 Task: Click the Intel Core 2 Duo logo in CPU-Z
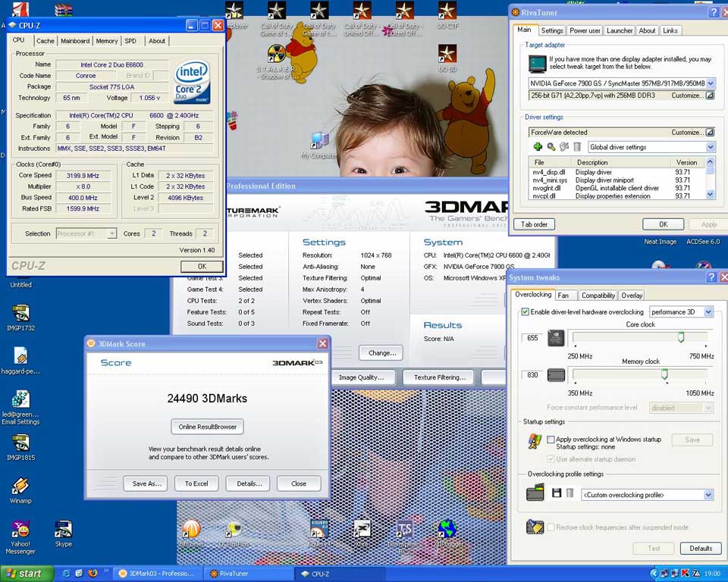pyautogui.click(x=192, y=82)
